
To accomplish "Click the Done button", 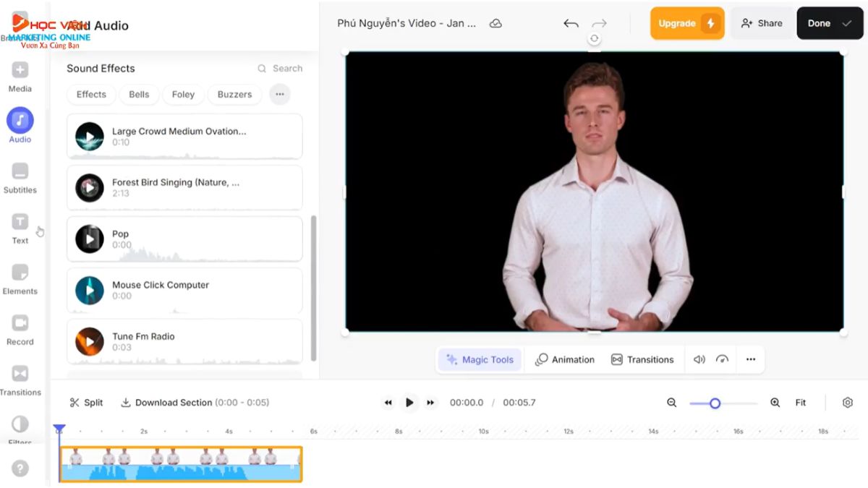I will pyautogui.click(x=830, y=23).
